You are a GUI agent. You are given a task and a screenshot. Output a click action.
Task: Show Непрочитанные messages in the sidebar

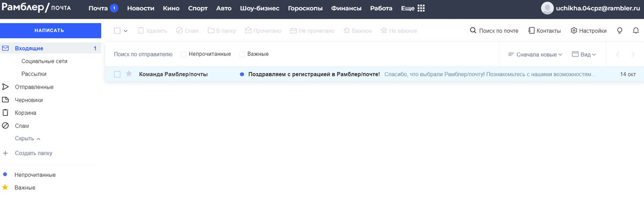[x=35, y=175]
